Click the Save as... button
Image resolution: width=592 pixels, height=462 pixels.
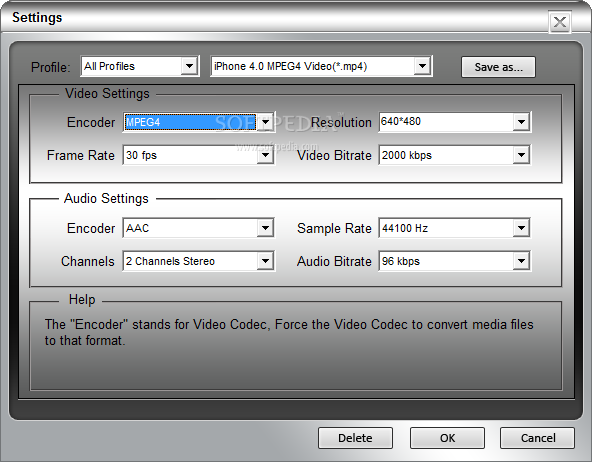[498, 67]
